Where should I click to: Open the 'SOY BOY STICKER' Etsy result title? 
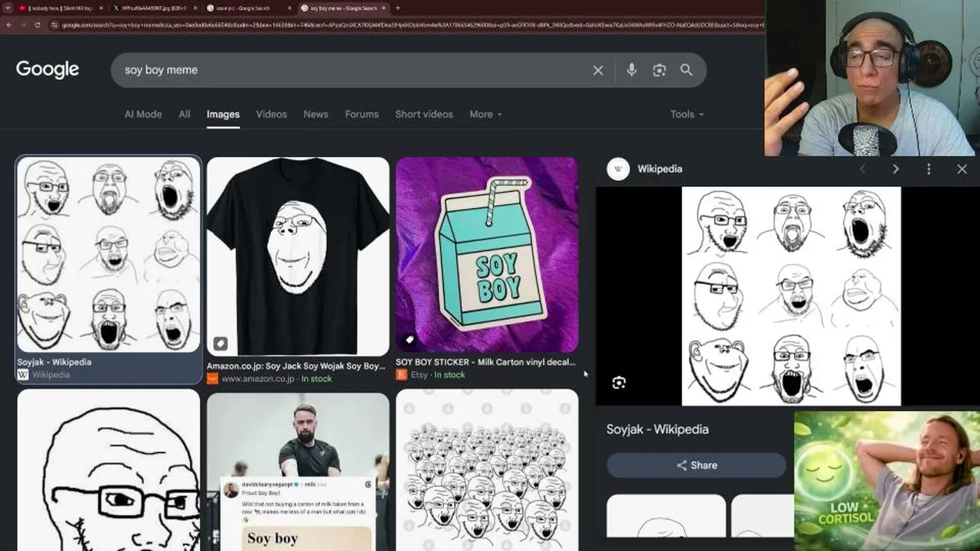pyautogui.click(x=485, y=362)
